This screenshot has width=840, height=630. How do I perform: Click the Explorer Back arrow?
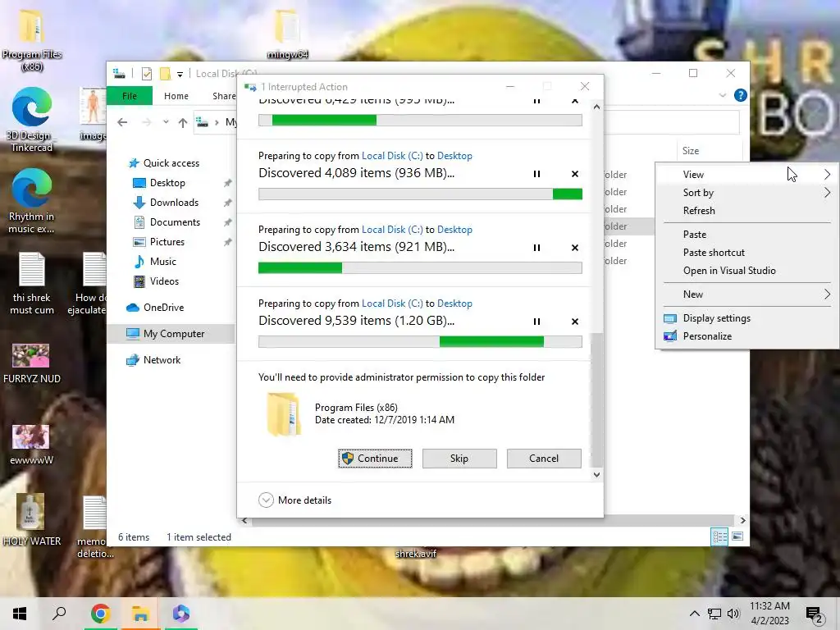(x=122, y=123)
